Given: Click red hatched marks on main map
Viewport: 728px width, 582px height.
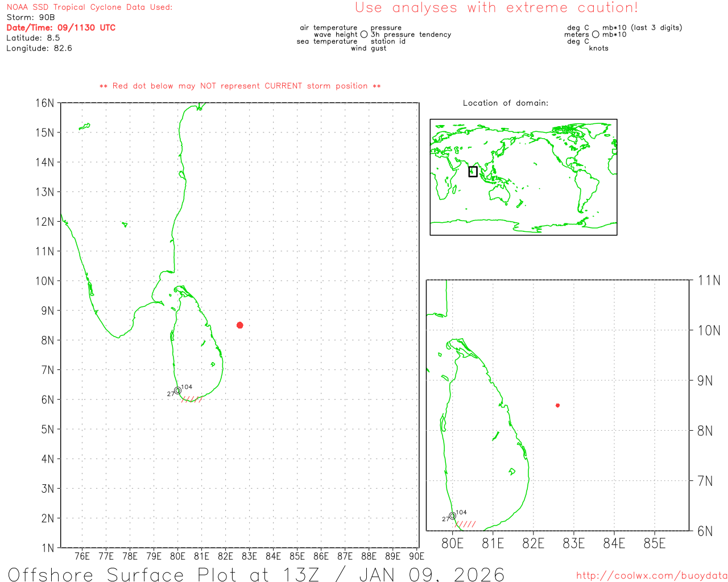Looking at the screenshot, I should (x=192, y=400).
